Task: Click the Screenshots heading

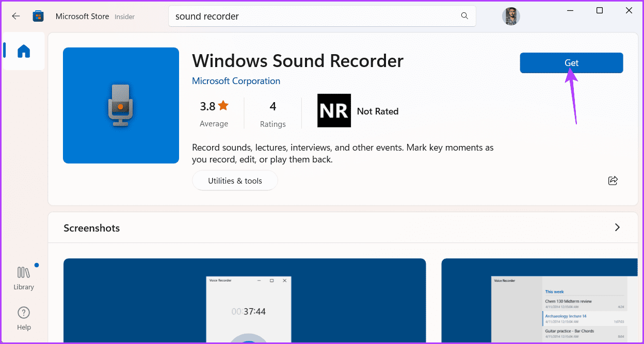Action: click(x=92, y=228)
